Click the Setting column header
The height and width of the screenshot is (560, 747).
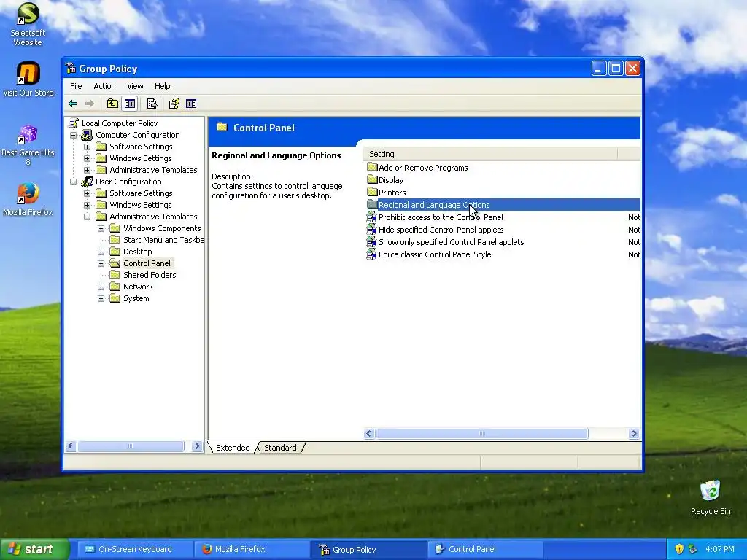tap(491, 154)
